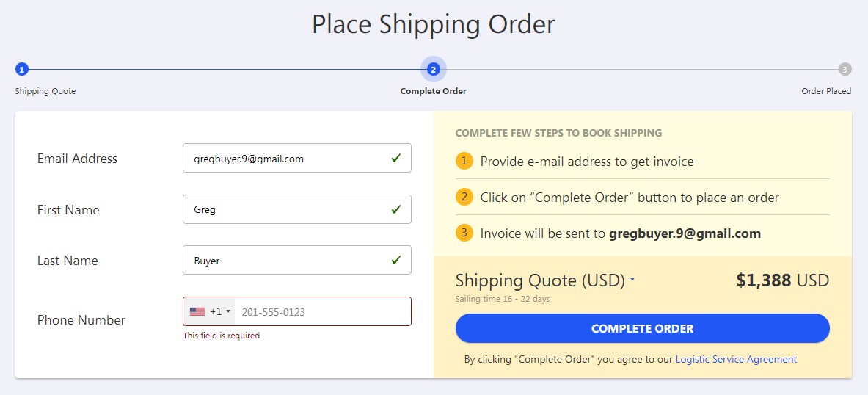Click the Complete Order button
Viewport: 868px width, 395px height.
tap(642, 328)
